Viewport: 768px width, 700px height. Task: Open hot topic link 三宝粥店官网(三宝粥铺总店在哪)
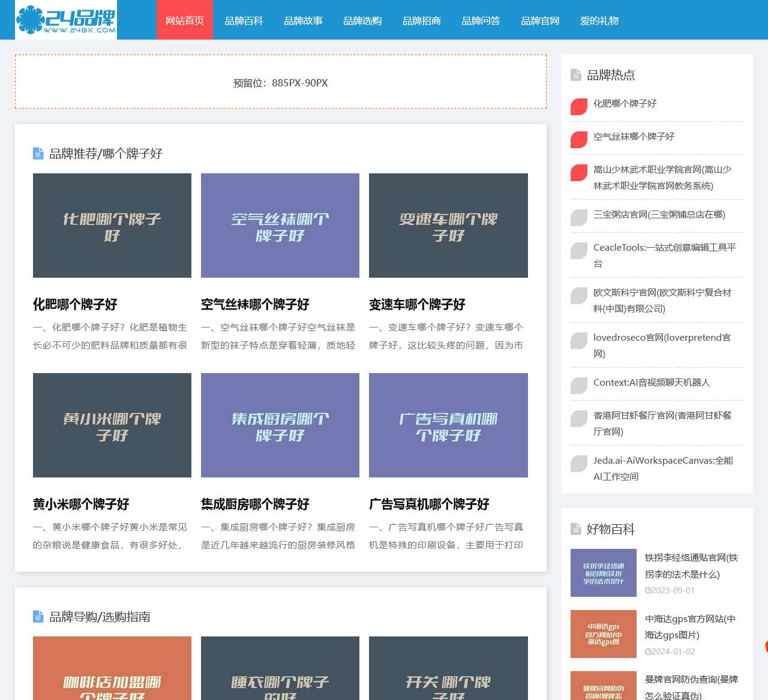[x=659, y=214]
